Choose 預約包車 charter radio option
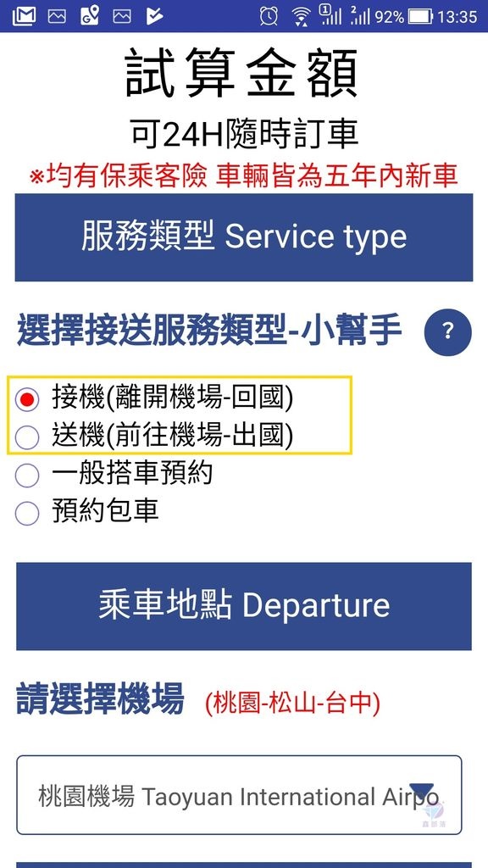The height and width of the screenshot is (868, 488). click(x=27, y=513)
